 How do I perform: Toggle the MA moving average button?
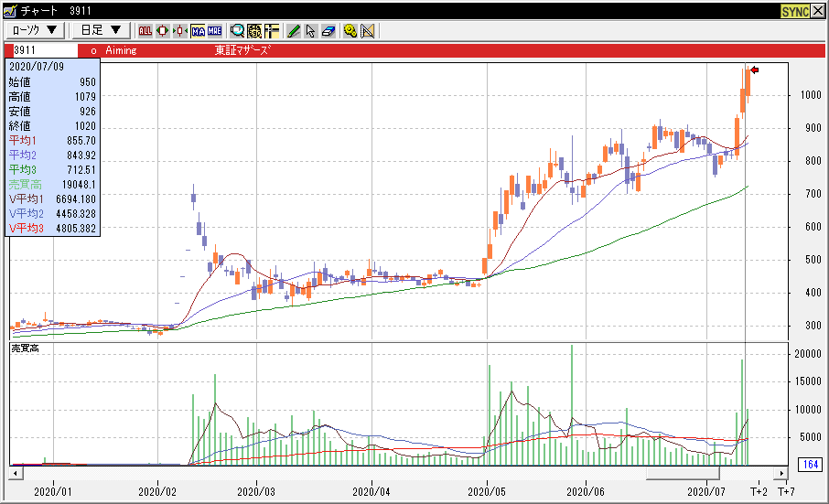[x=198, y=30]
